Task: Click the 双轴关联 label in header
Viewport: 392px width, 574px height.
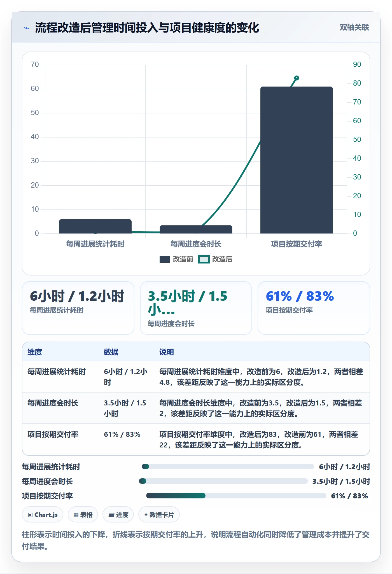Action: [x=354, y=27]
